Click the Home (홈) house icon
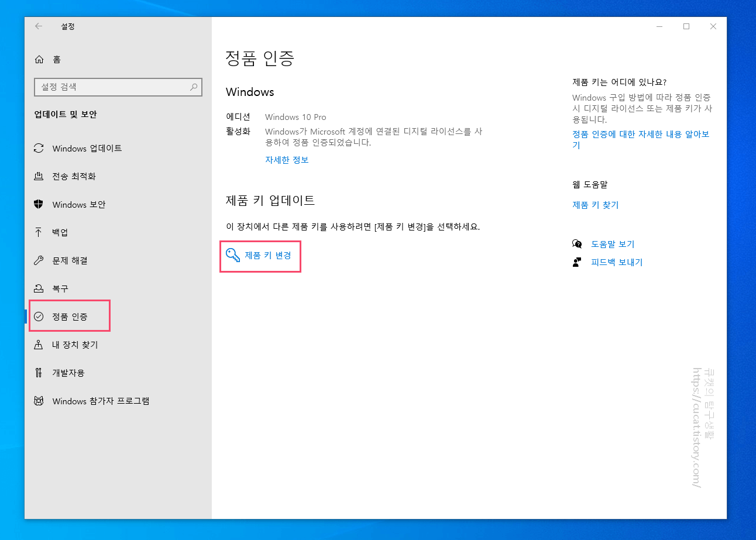The height and width of the screenshot is (540, 756). point(39,59)
